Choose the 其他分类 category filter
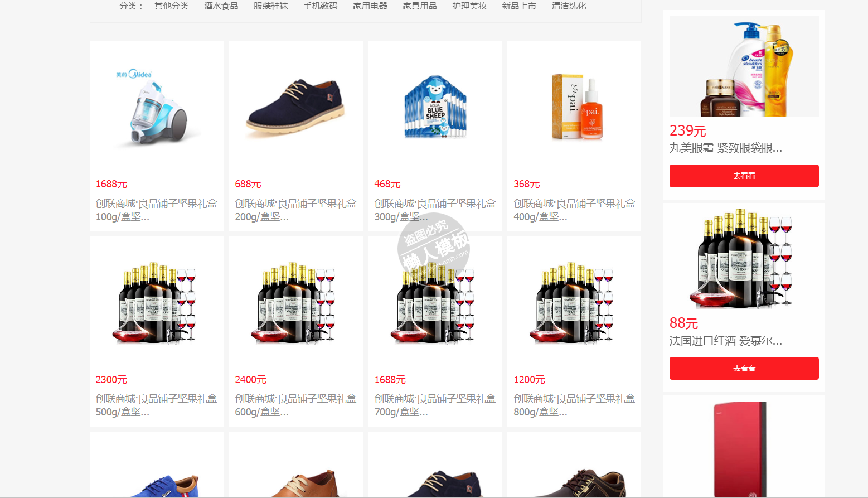Screen dimensions: 868x498 [x=172, y=6]
